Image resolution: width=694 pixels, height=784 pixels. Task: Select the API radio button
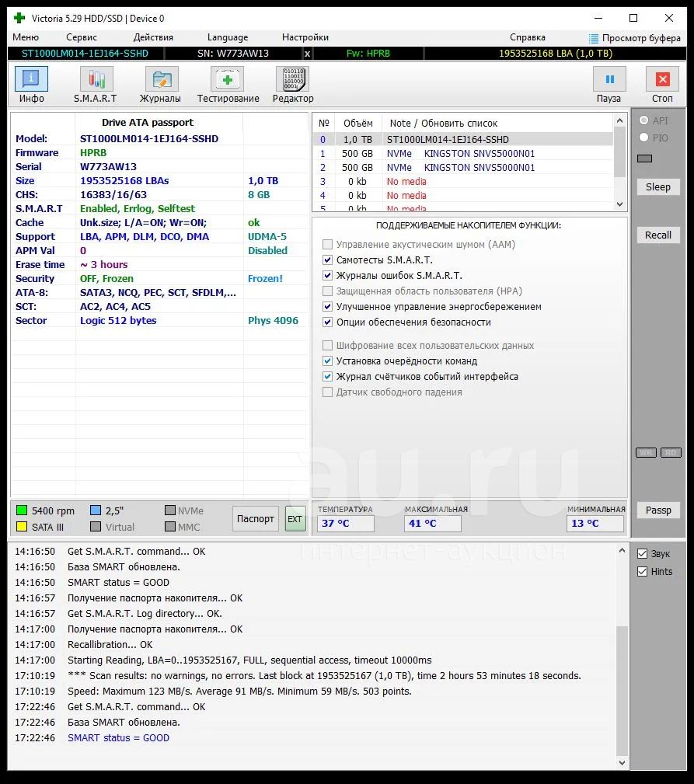pos(644,120)
